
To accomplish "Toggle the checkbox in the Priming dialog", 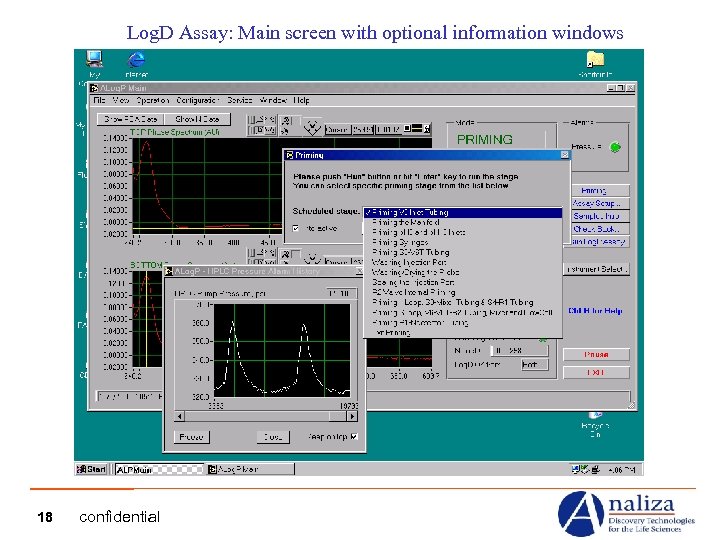I will 296,228.
